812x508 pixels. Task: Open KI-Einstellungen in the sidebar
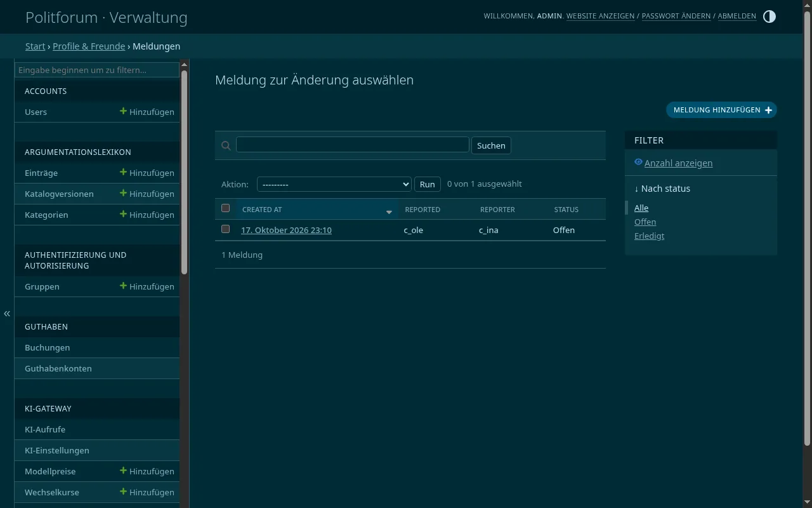pos(57,450)
